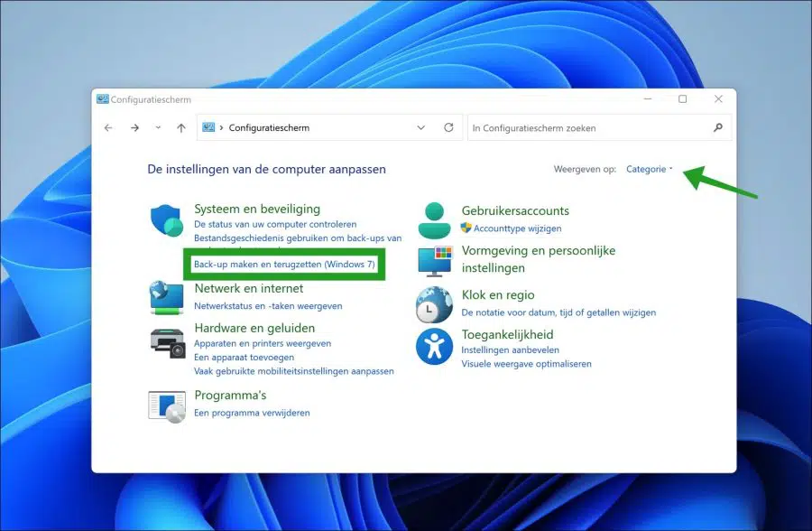Open Gebruikersaccounts category heading
Viewport: 812px width, 531px height.
515,210
